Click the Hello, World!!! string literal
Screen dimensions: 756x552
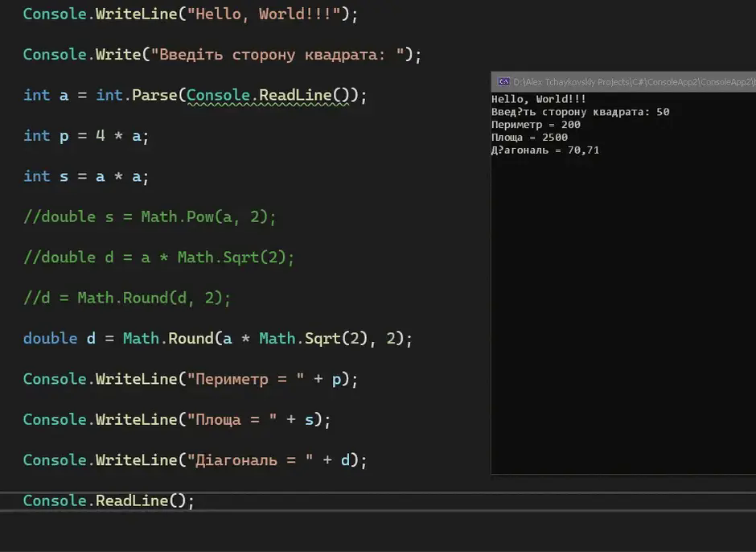tap(264, 14)
